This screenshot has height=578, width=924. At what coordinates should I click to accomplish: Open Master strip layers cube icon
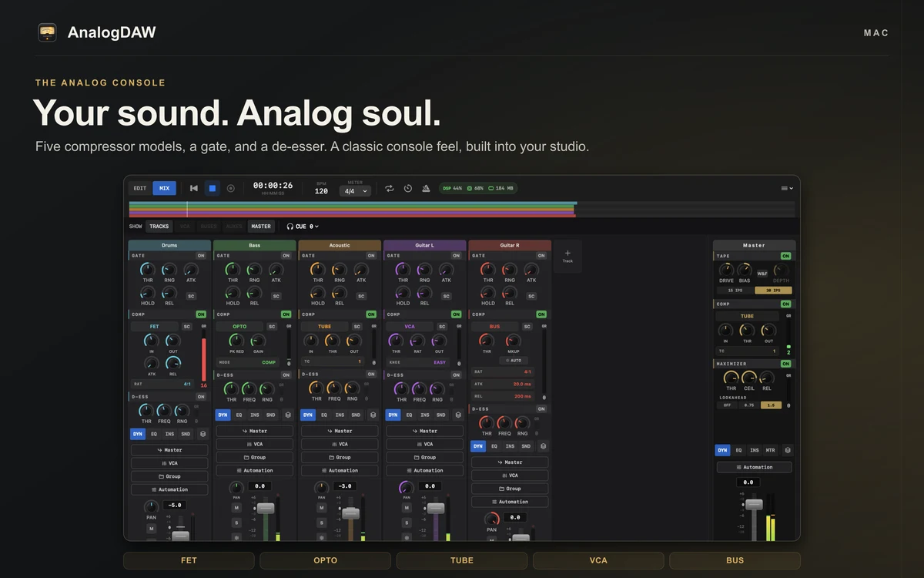[x=787, y=450]
